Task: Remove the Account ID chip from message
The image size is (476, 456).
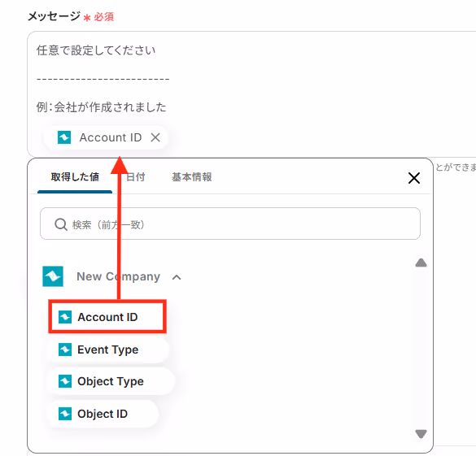Action: [x=155, y=137]
